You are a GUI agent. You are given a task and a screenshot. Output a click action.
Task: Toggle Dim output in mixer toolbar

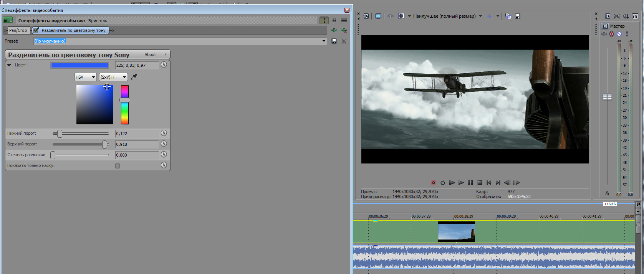(x=626, y=16)
